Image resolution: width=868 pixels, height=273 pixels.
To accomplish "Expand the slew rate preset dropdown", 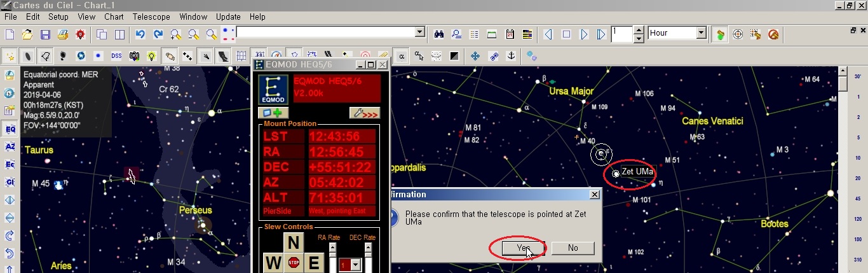I will 355,264.
